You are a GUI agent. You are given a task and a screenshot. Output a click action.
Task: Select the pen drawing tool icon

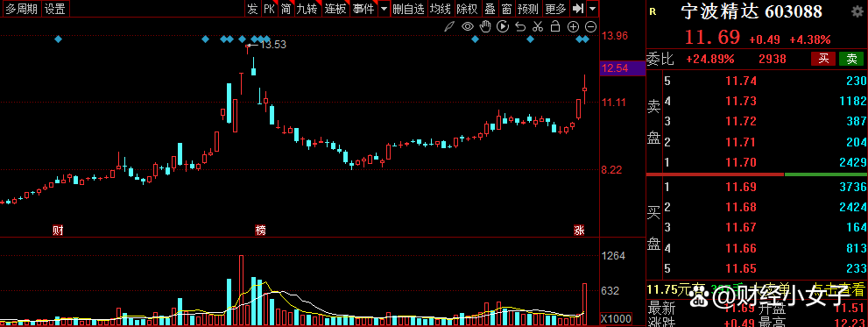(x=449, y=26)
